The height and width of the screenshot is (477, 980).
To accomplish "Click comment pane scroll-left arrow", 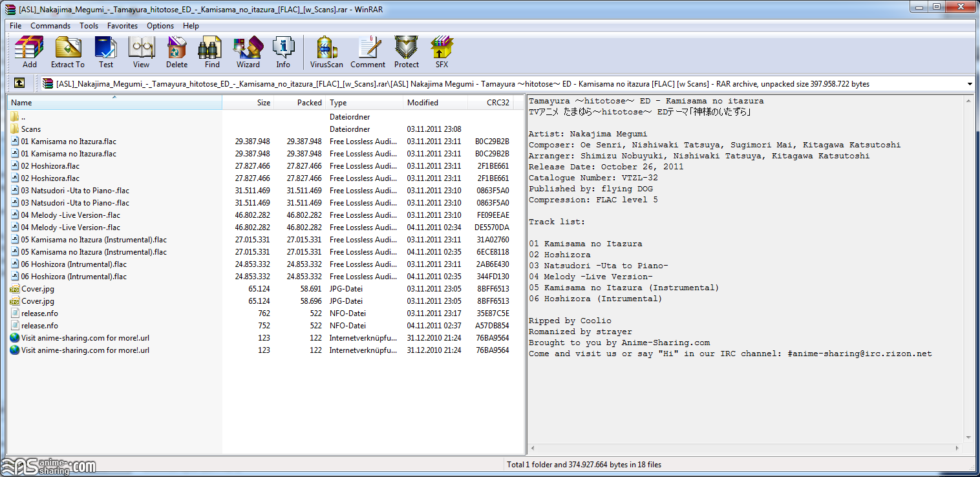I will click(534, 449).
